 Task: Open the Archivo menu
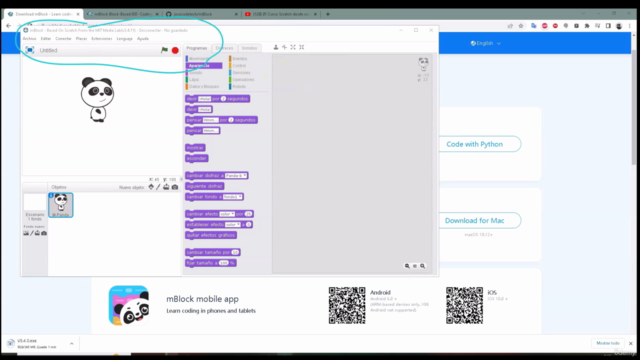[29, 39]
